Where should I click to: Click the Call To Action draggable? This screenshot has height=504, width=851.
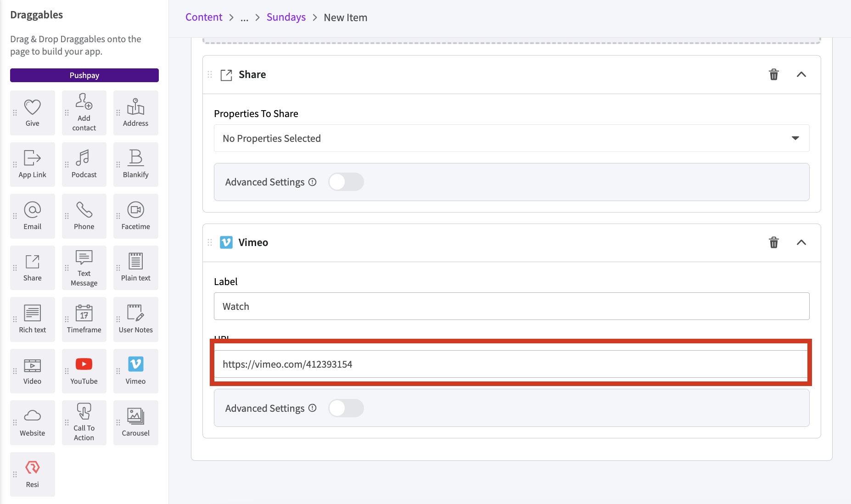pos(84,421)
